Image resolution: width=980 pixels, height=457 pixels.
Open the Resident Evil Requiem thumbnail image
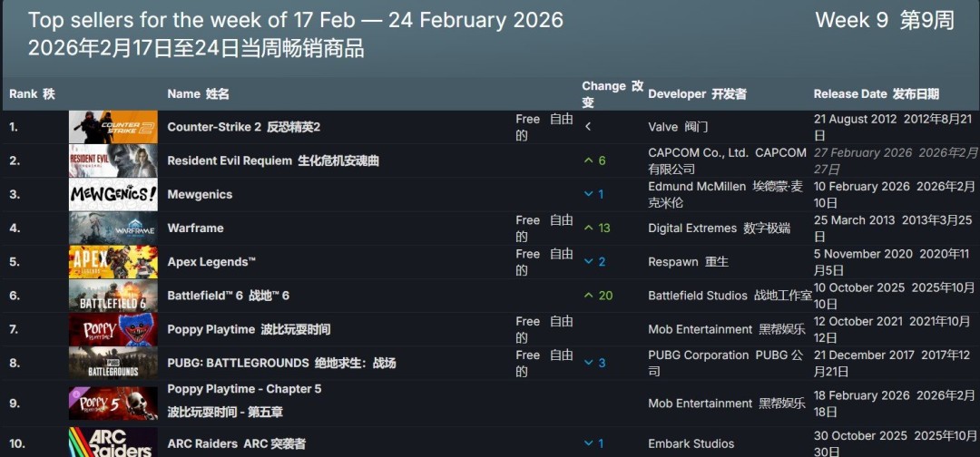pyautogui.click(x=113, y=160)
